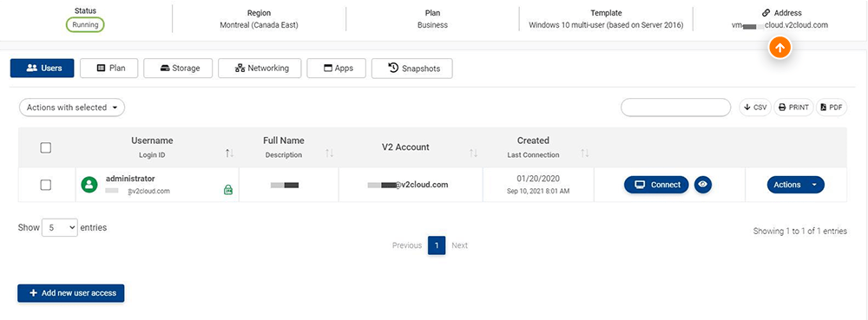Image resolution: width=868 pixels, height=320 pixels.
Task: Go to the Next page
Action: pyautogui.click(x=459, y=245)
